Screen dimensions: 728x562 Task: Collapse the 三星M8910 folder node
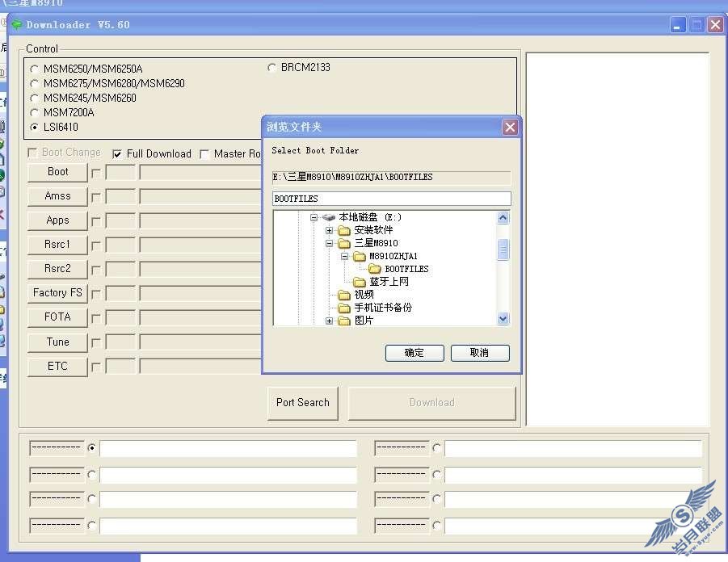329,243
